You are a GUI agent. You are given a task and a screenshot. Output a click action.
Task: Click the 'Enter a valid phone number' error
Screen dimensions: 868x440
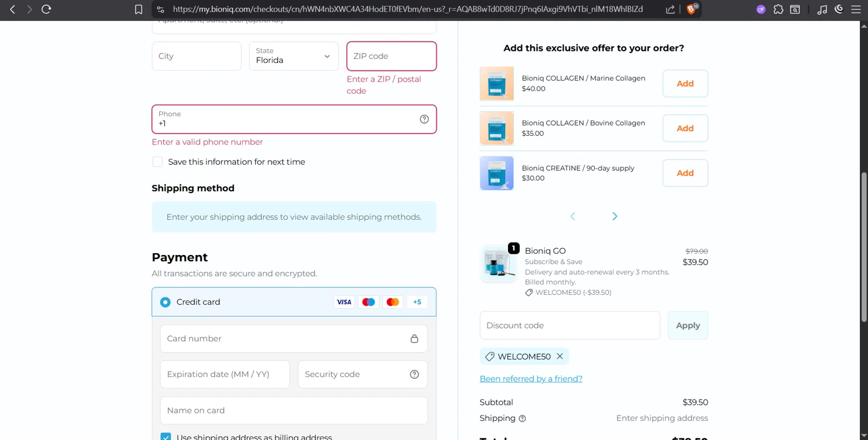[207, 142]
